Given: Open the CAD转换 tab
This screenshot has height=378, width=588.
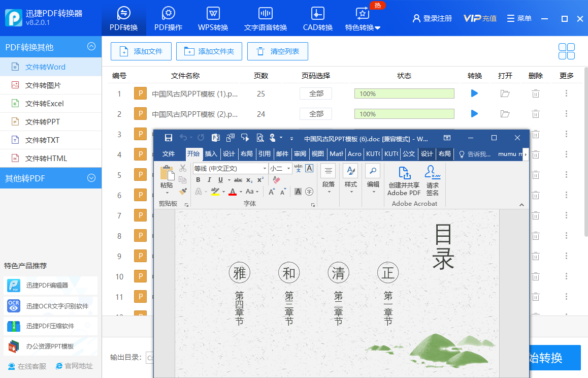Looking at the screenshot, I should click(318, 18).
